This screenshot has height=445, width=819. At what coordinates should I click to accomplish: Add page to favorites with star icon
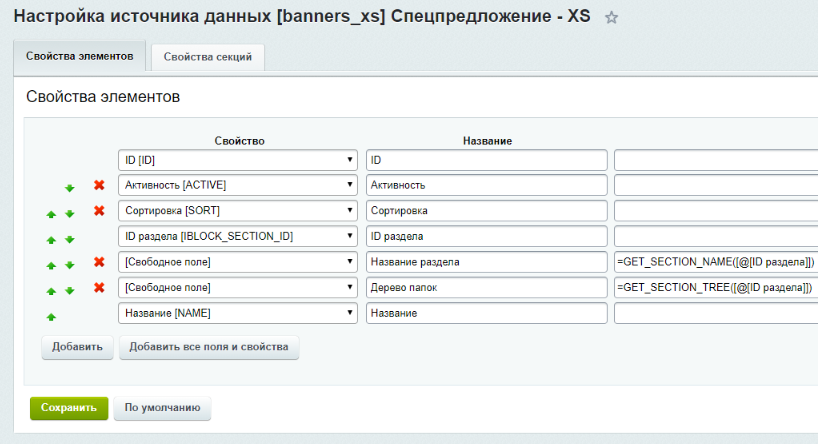pyautogui.click(x=612, y=18)
